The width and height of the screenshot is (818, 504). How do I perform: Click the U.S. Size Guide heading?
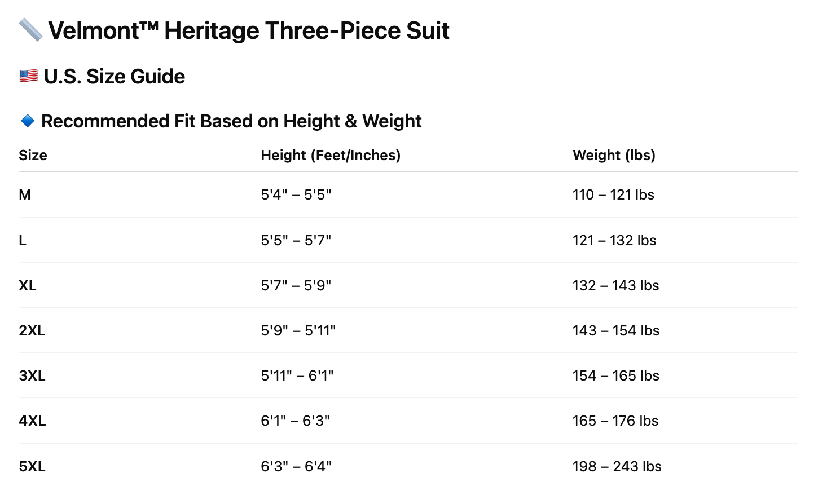point(115,77)
